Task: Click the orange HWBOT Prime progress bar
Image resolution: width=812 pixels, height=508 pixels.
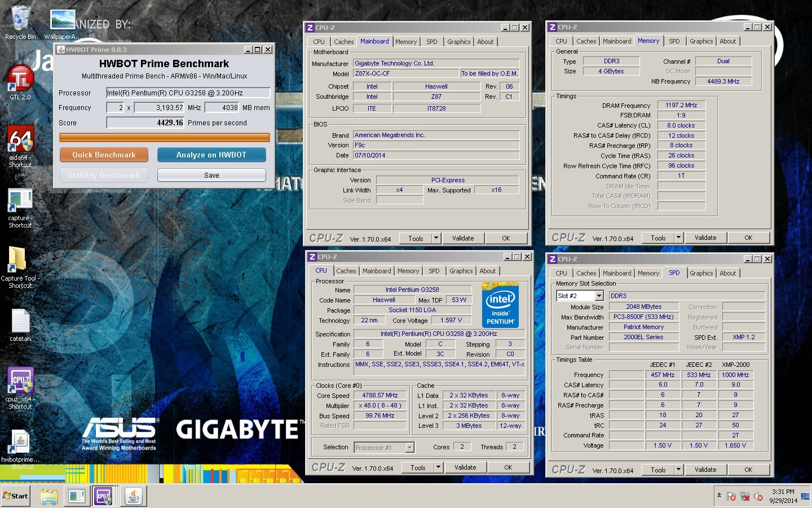Action: [x=165, y=137]
